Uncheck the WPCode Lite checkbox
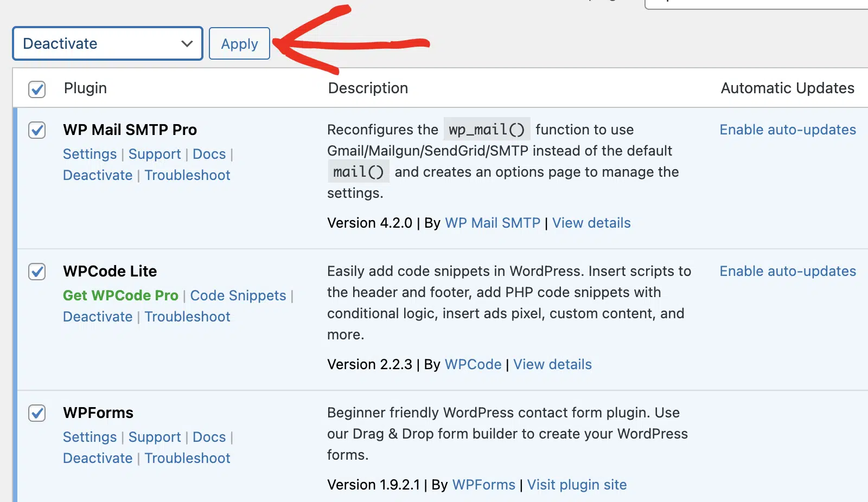Viewport: 868px width, 502px height. point(37,272)
